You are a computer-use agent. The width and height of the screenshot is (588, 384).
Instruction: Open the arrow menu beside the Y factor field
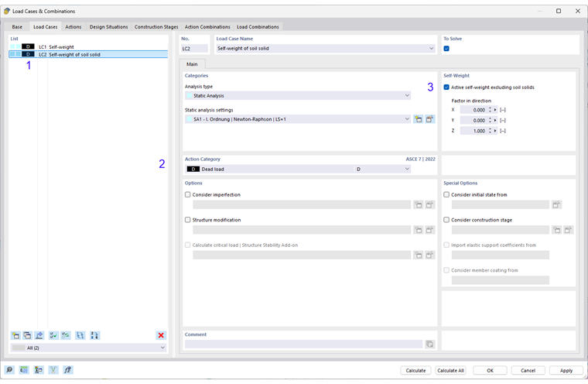point(495,121)
